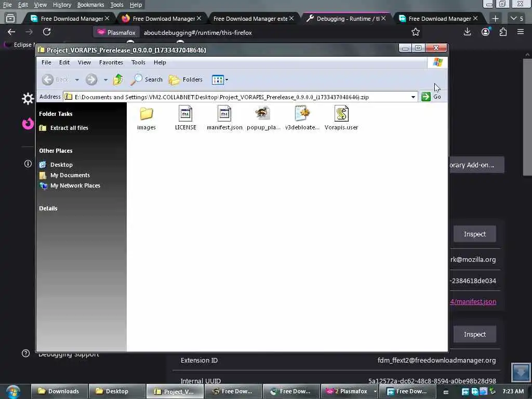Select the LICENSE file icon
This screenshot has width=532, height=399.
point(185,118)
